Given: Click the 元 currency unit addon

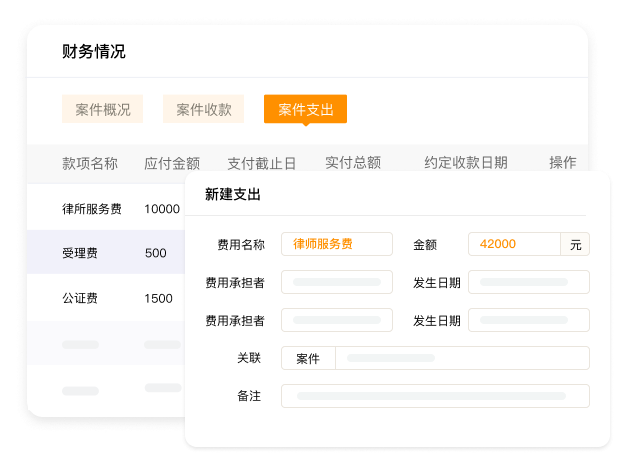Looking at the screenshot, I should 575,244.
